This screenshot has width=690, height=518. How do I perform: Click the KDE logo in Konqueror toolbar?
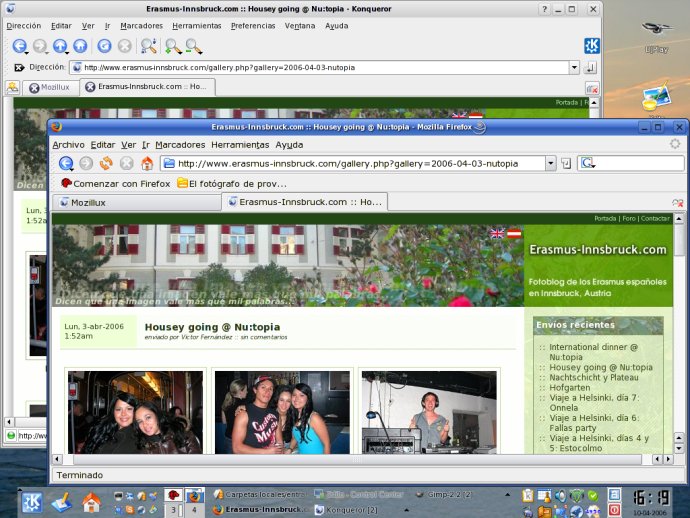point(591,45)
